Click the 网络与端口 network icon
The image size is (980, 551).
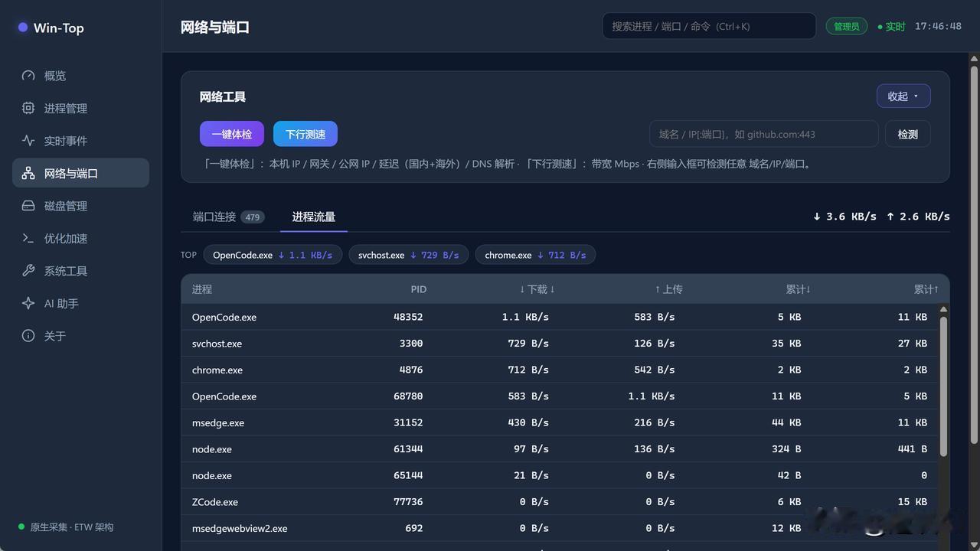pos(28,173)
